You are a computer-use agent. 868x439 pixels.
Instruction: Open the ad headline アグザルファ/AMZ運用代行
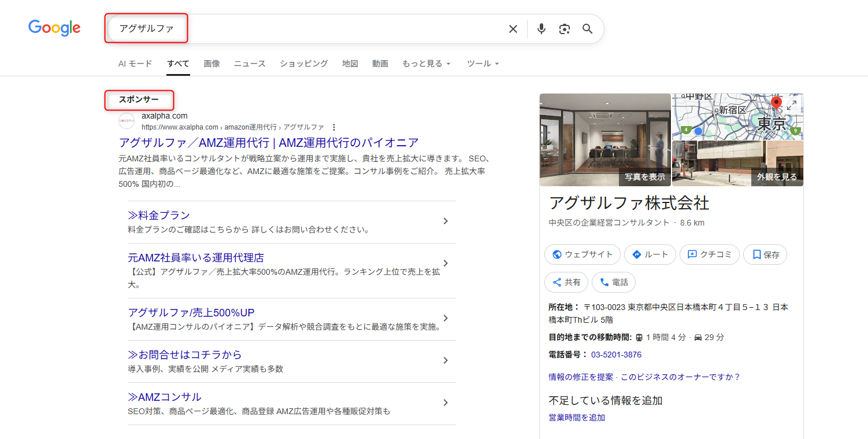[269, 143]
